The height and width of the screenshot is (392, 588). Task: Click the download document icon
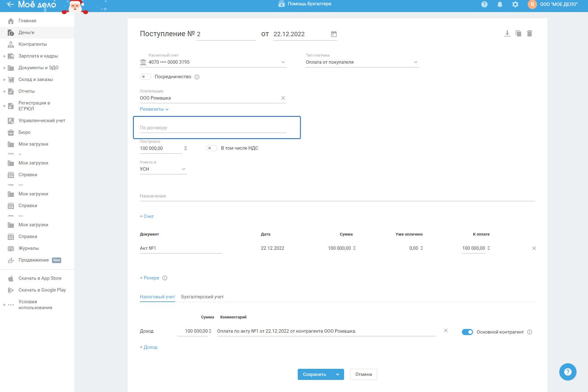(507, 33)
